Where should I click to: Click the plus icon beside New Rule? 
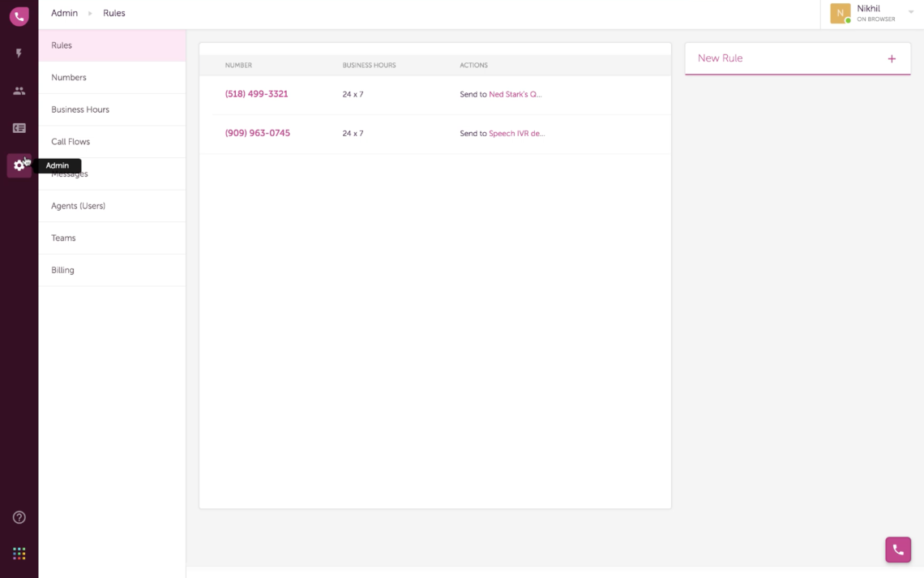point(892,58)
